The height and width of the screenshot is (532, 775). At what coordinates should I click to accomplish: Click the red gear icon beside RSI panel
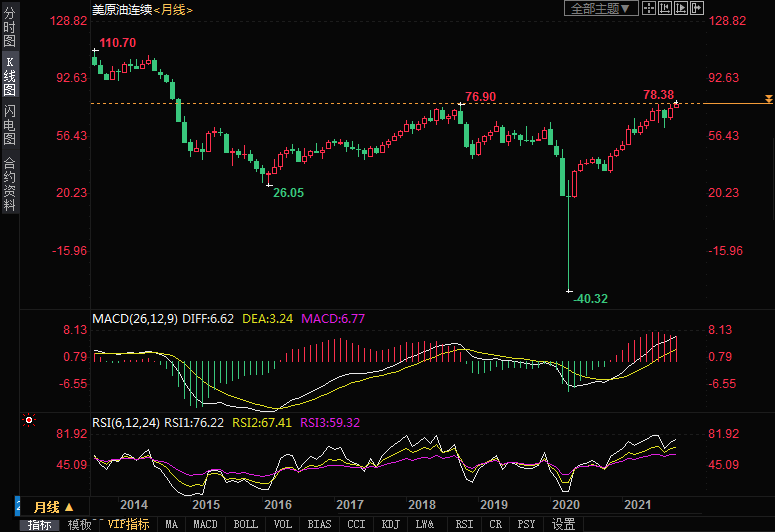[30, 419]
